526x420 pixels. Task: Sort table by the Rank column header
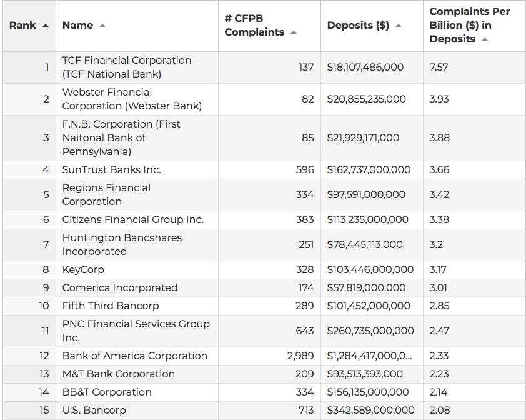[x=22, y=26]
